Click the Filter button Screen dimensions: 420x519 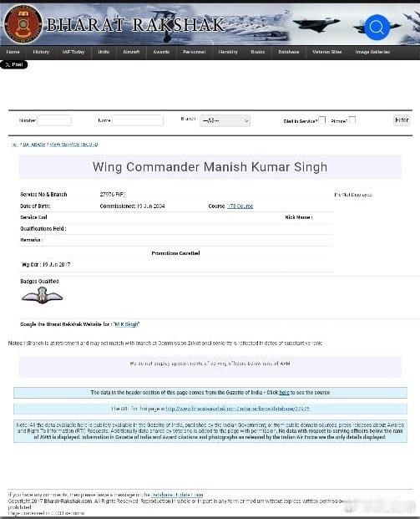pos(402,120)
